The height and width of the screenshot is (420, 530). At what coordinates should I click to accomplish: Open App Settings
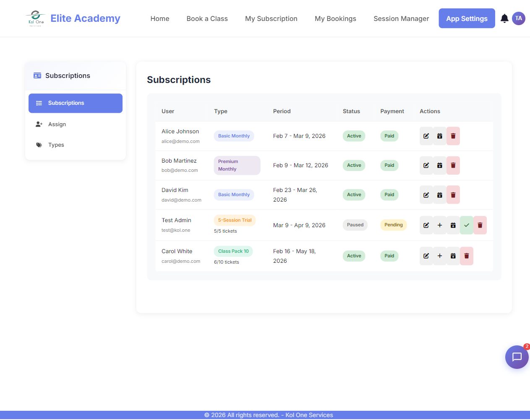point(467,18)
